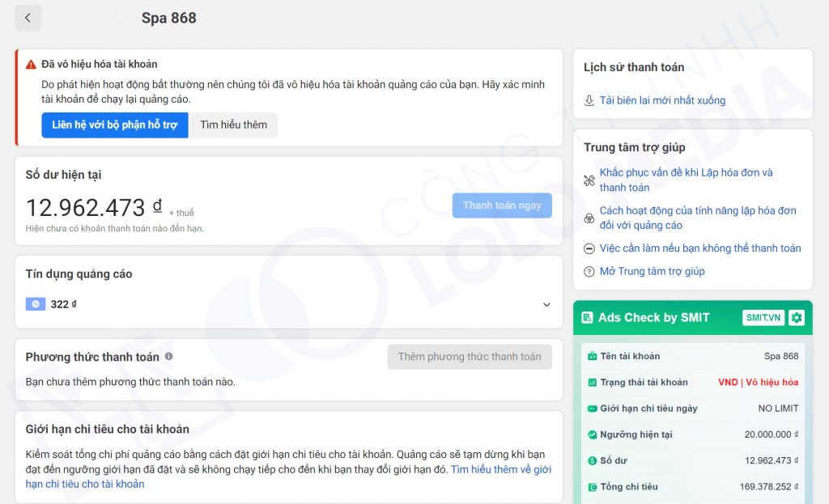Click the red warning triangle icon
Viewport: 829px width, 504px height.
[32, 65]
